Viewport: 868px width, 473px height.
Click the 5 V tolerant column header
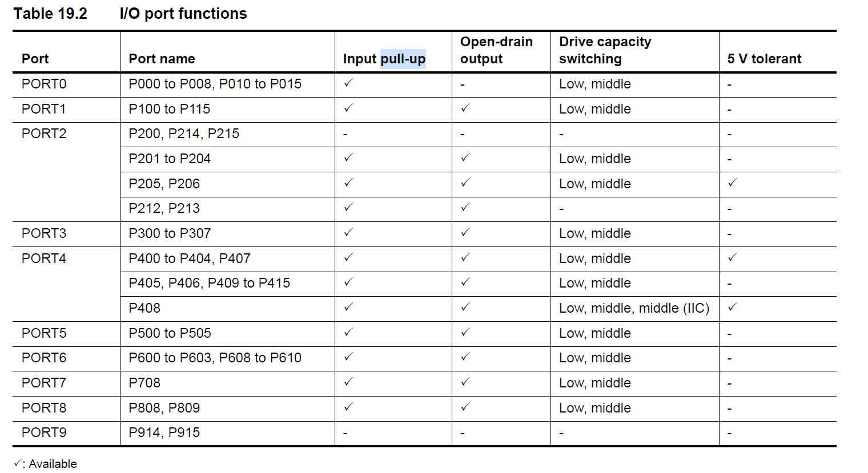[764, 59]
